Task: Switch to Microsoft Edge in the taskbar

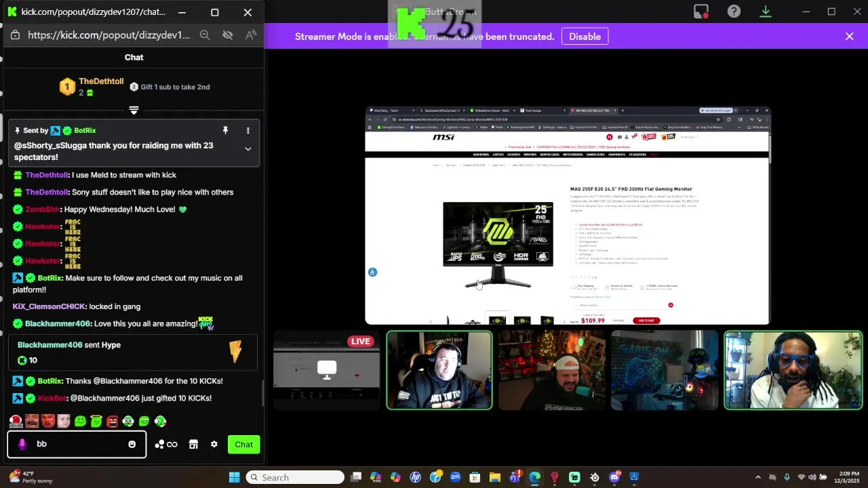Action: pyautogui.click(x=535, y=477)
